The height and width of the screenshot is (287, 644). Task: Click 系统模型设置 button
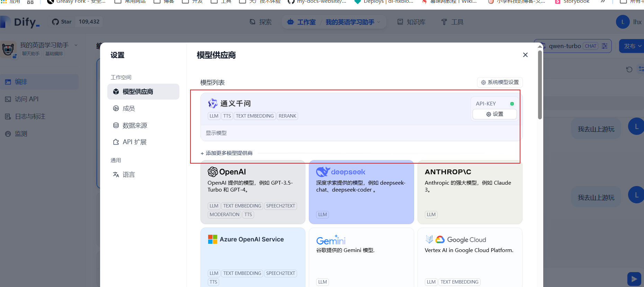tap(500, 82)
